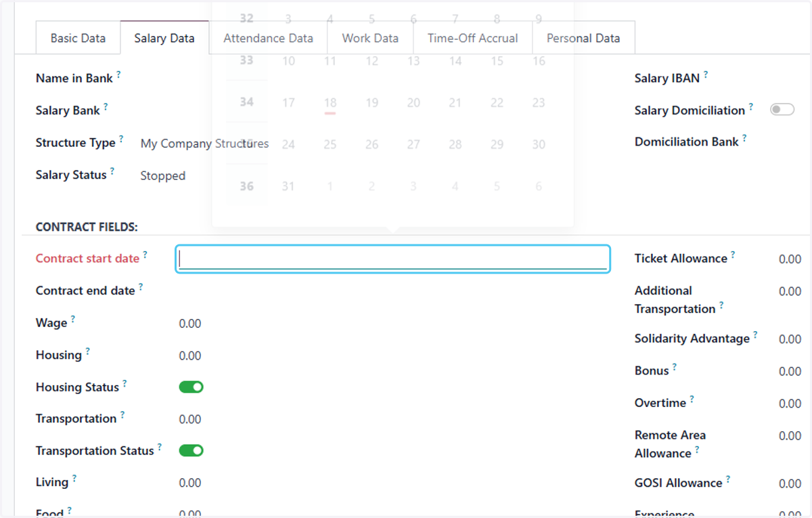Screen dimensions: 812x518
Task: Click the Solidarity Advantage value 0.00
Action: coord(790,339)
